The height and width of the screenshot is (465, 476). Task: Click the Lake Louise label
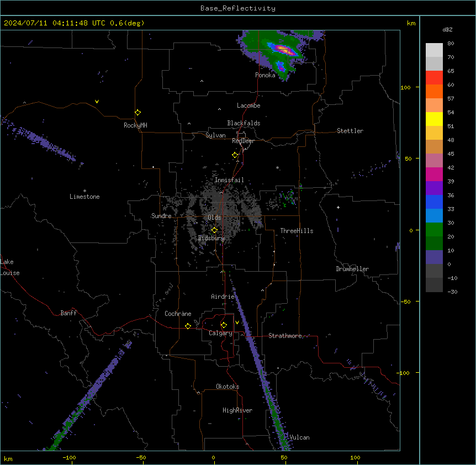pyautogui.click(x=10, y=267)
